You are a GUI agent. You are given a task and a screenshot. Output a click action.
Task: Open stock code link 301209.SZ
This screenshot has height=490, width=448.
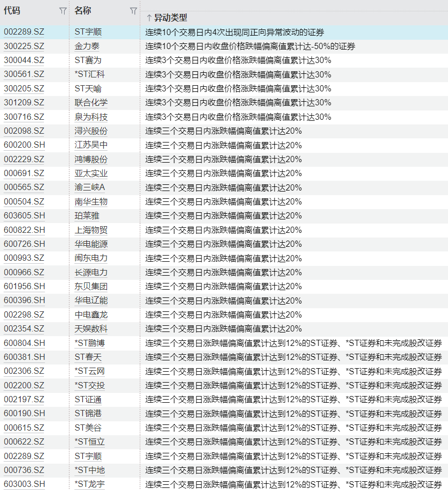click(24, 103)
